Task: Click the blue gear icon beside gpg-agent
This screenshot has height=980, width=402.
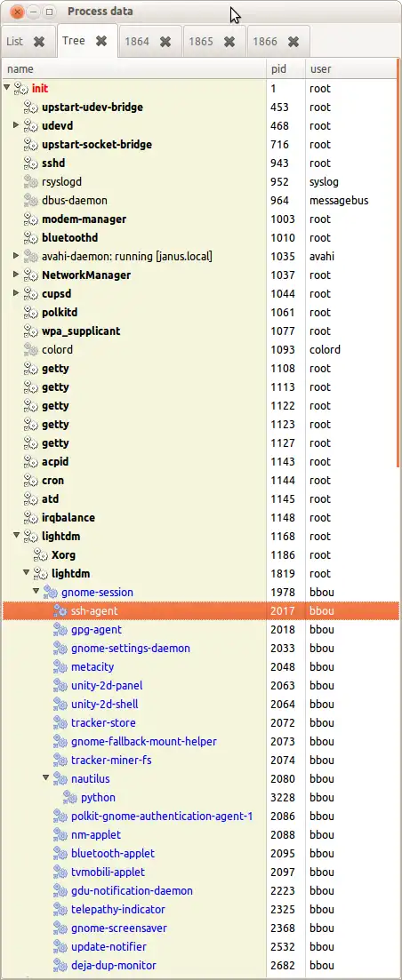Action: (60, 630)
